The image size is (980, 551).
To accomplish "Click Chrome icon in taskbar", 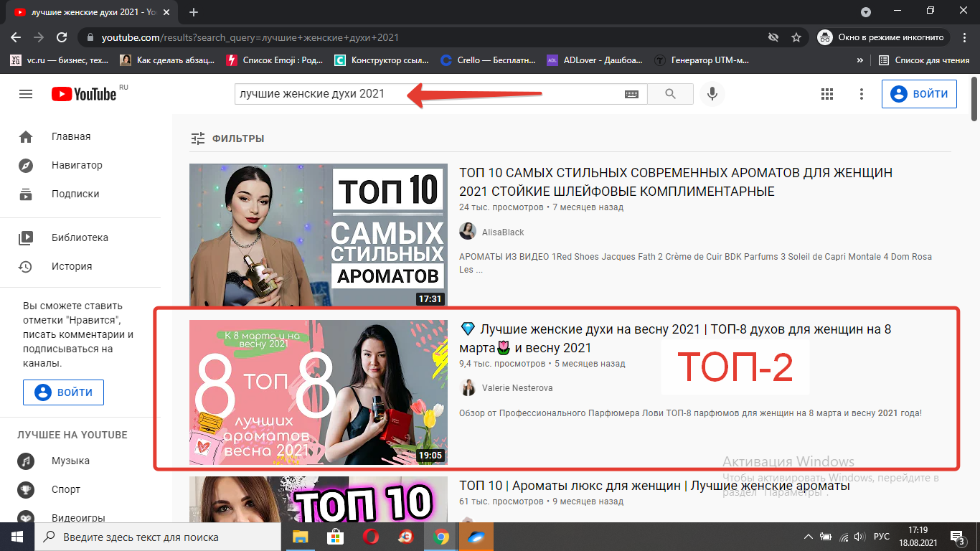I will pos(441,537).
